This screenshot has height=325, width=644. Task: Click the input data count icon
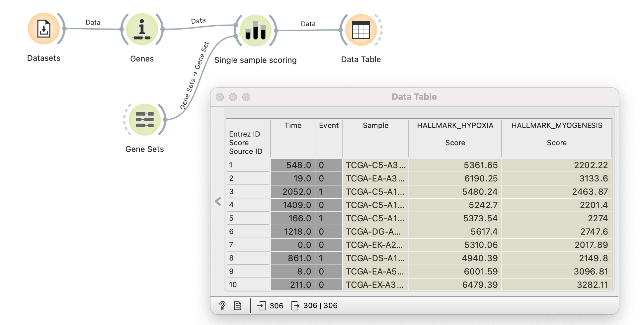point(262,306)
